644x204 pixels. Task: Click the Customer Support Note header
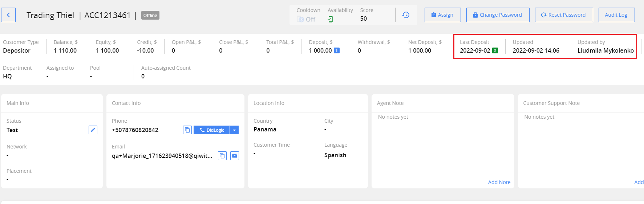coord(551,103)
